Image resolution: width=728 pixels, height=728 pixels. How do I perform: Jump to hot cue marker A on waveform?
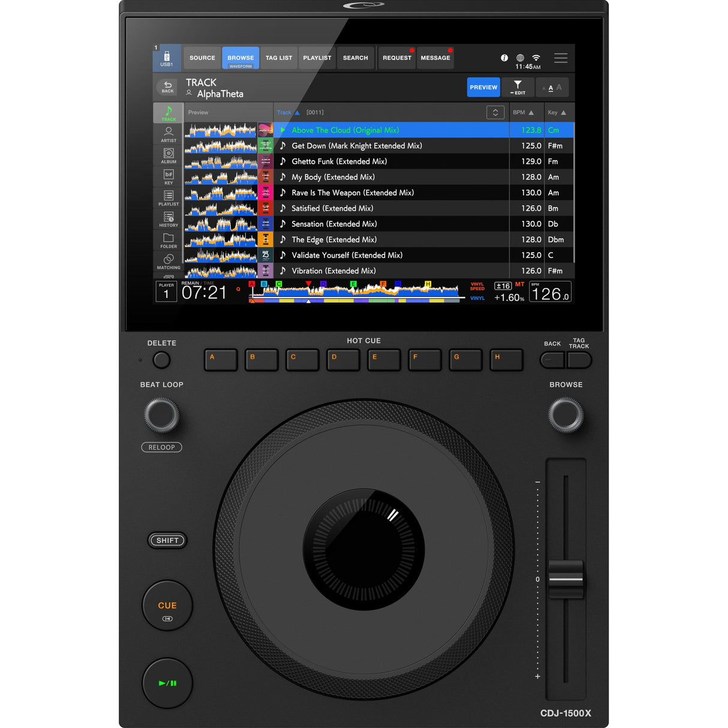pyautogui.click(x=252, y=284)
